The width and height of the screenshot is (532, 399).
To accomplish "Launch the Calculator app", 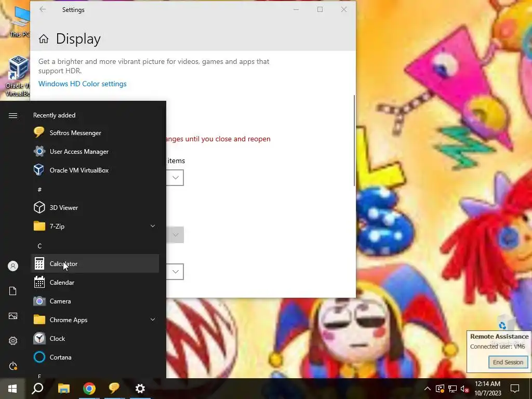I will click(95, 263).
